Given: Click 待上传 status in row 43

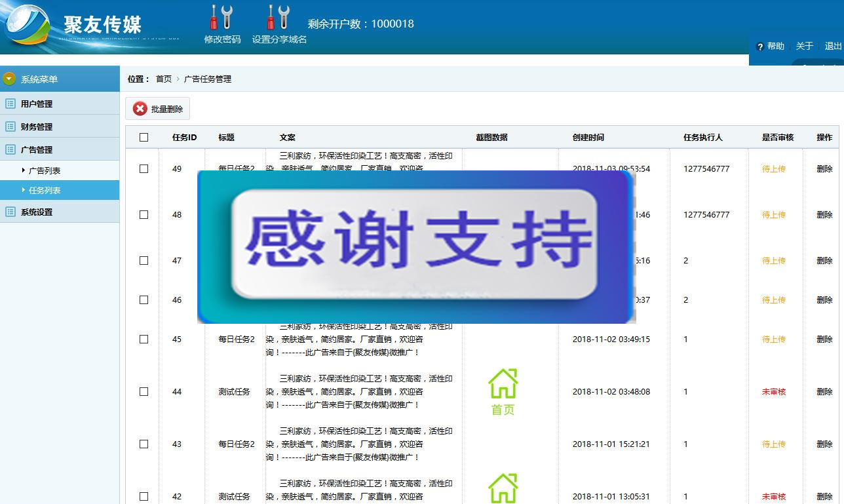Looking at the screenshot, I should click(774, 444).
